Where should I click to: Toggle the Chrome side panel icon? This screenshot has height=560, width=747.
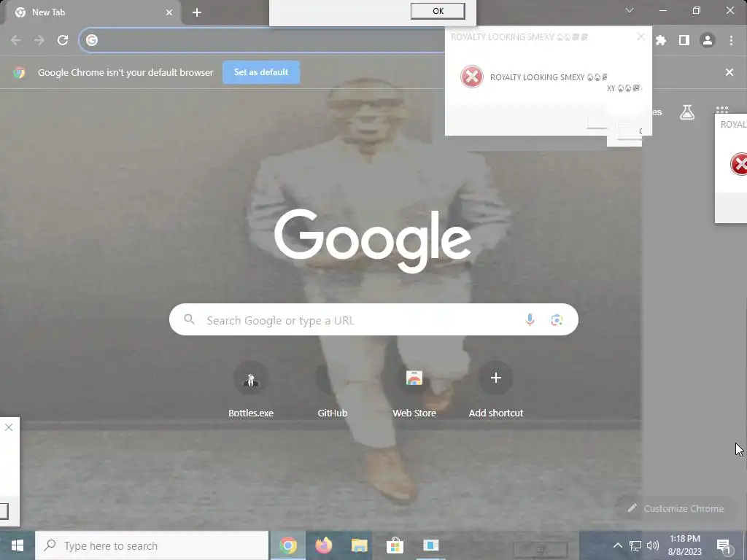[x=684, y=41]
